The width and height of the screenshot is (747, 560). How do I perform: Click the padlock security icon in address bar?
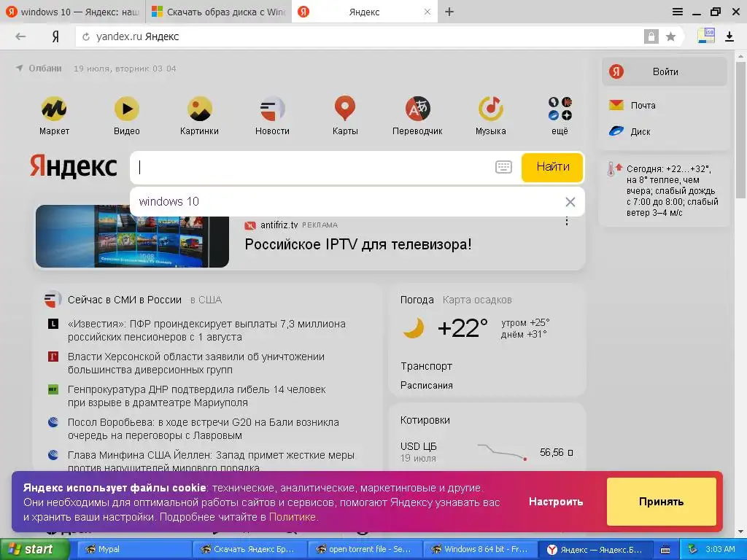point(651,36)
